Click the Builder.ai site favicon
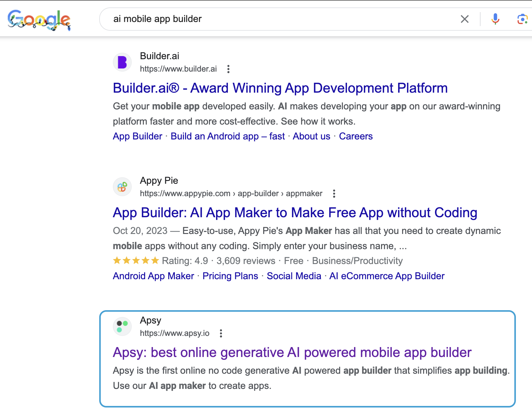Viewport: 532px width, 414px height. [x=122, y=62]
